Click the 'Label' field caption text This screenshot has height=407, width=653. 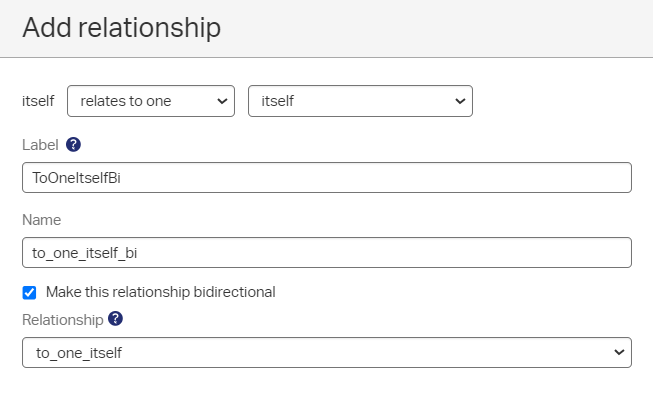pos(40,145)
